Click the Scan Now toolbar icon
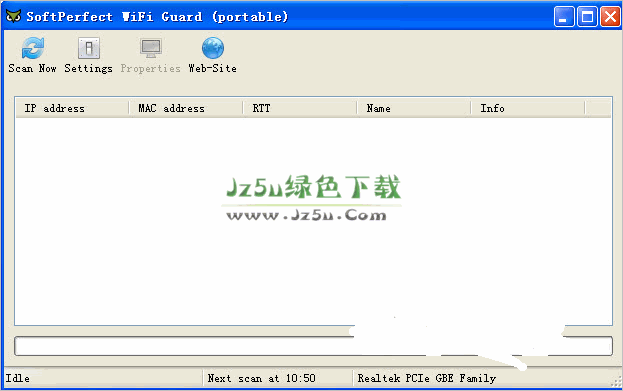 click(33, 48)
